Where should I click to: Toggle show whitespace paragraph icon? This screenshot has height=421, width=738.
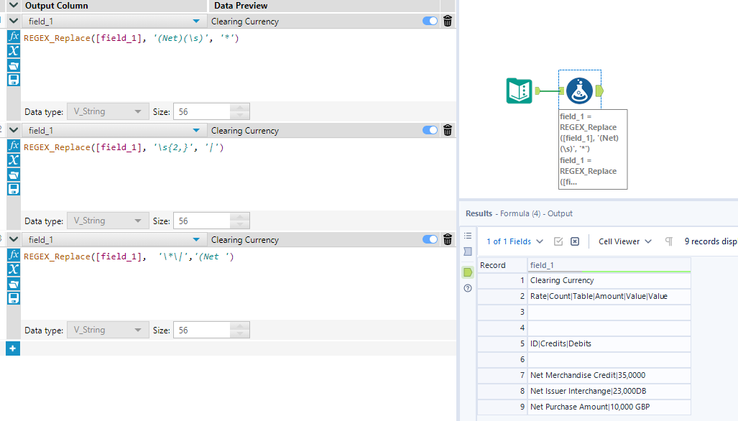[x=668, y=242]
